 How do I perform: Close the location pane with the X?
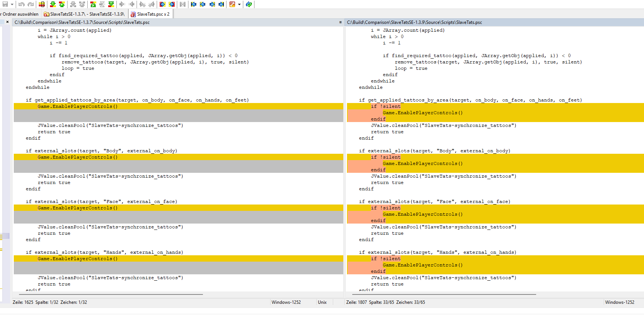[7, 22]
